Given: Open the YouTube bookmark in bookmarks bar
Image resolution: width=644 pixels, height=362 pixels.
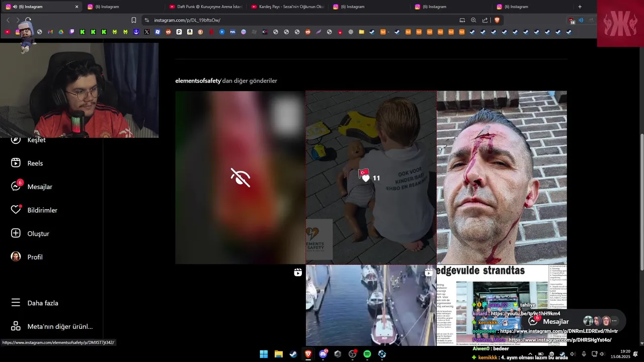Looking at the screenshot, I should click(x=7, y=32).
